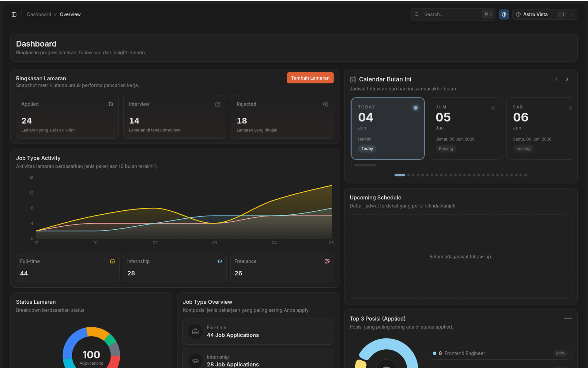Go to previous calendar page arrow

coord(557,79)
